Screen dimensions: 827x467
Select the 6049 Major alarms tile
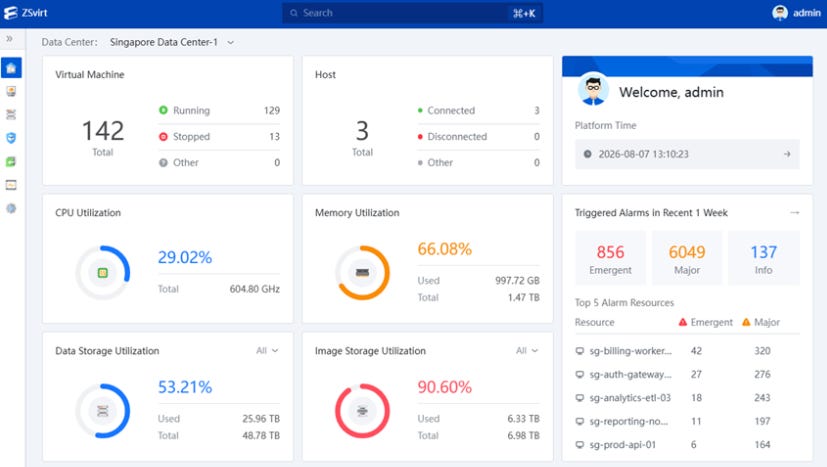[687, 259]
